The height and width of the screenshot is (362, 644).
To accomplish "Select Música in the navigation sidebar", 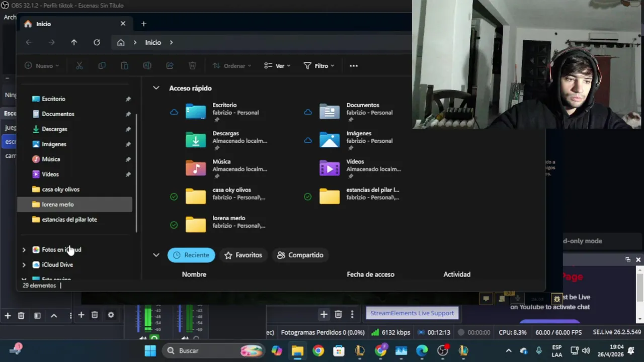I will 74,159.
